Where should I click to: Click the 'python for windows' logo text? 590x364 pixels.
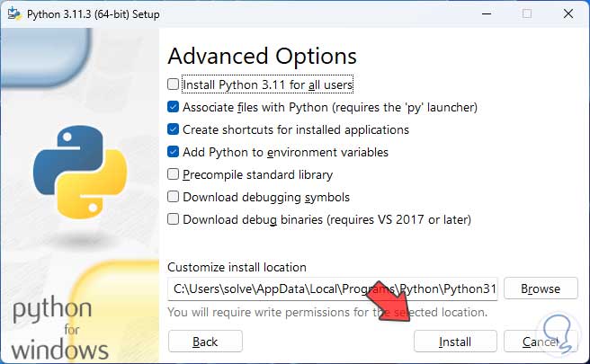60,330
